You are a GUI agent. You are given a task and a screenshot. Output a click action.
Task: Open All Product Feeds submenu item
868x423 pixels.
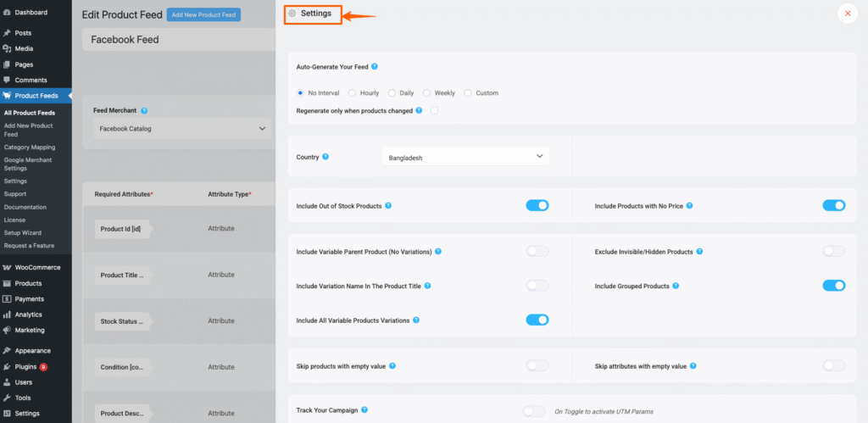30,113
